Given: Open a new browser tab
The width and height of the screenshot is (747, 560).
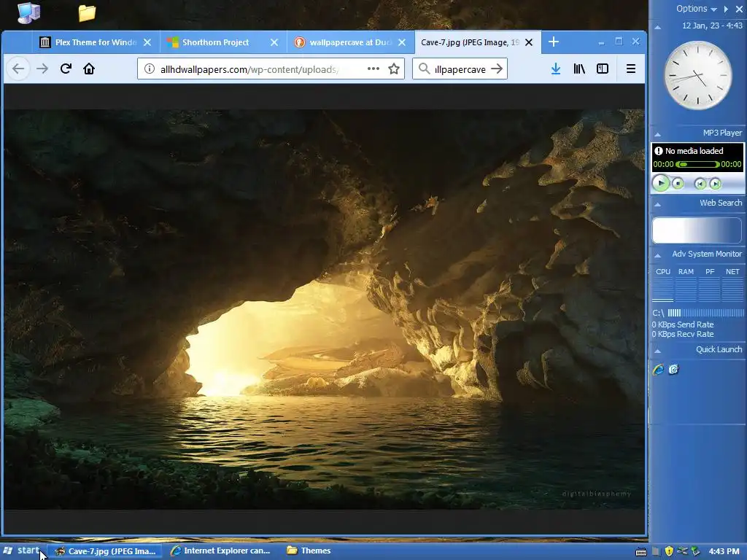Looking at the screenshot, I should (x=554, y=42).
